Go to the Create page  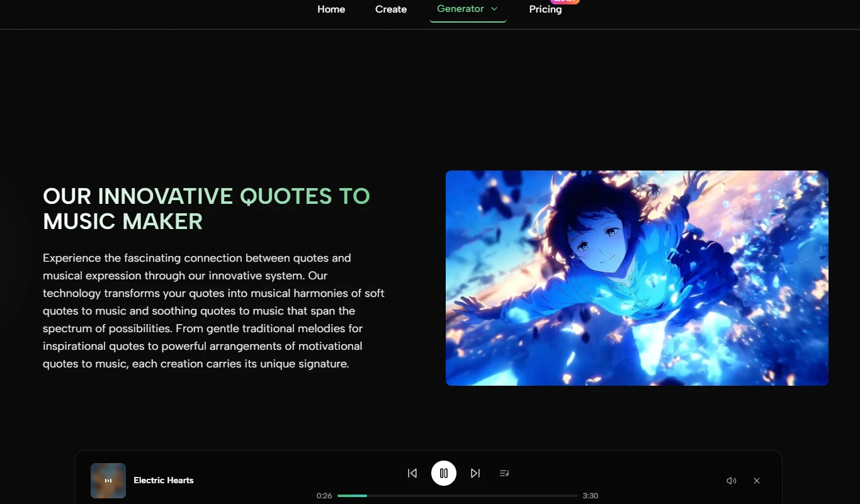click(391, 9)
